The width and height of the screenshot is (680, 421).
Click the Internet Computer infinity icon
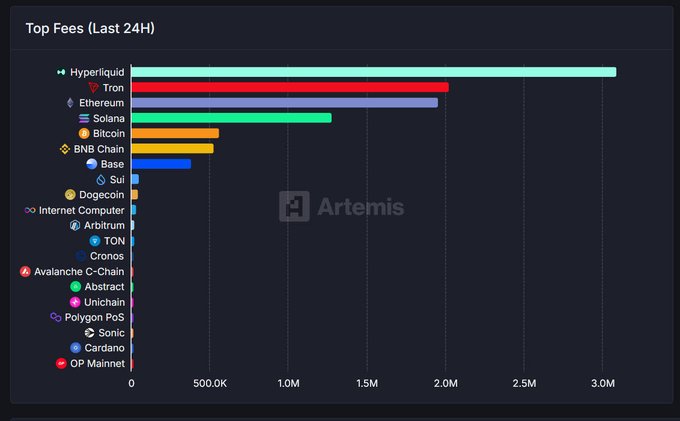(30, 210)
